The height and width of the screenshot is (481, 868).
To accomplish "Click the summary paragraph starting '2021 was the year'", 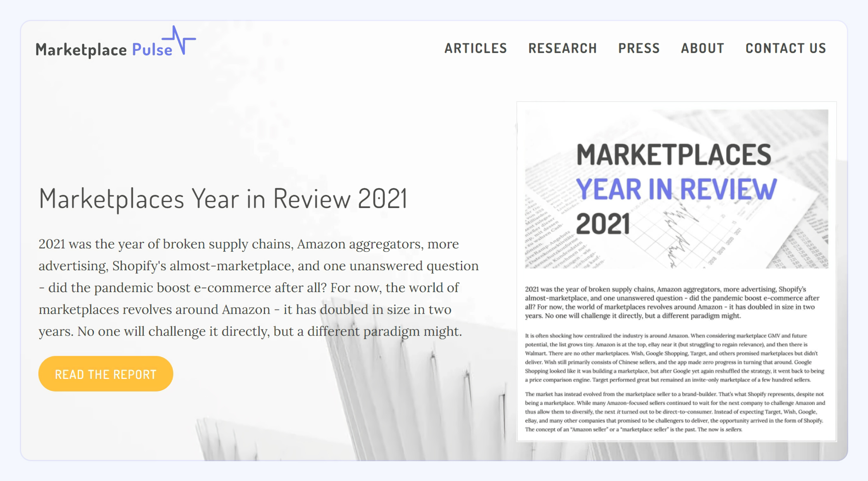I will 259,288.
